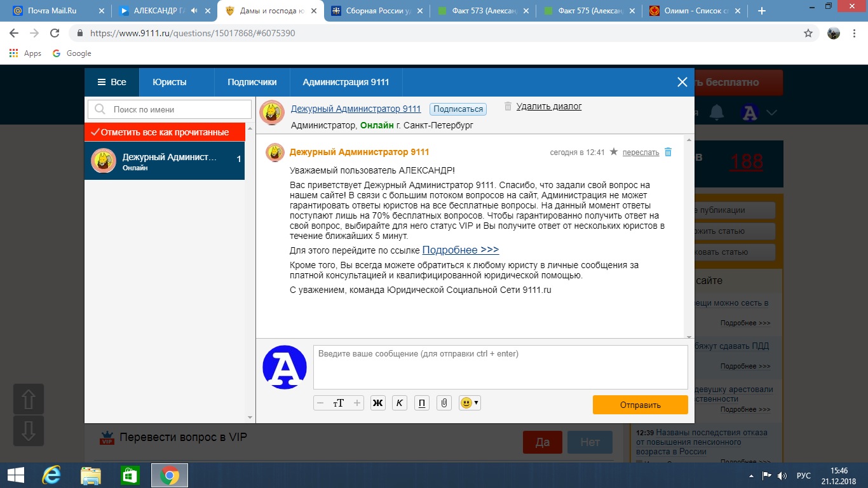Open the Дежурный Администратор 9111 profile link
This screenshot has width=868, height=488.
pyautogui.click(x=356, y=109)
